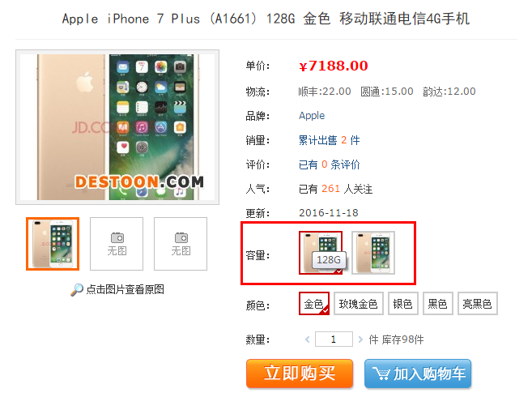Select the third empty 无图 thumbnail

pos(181,244)
